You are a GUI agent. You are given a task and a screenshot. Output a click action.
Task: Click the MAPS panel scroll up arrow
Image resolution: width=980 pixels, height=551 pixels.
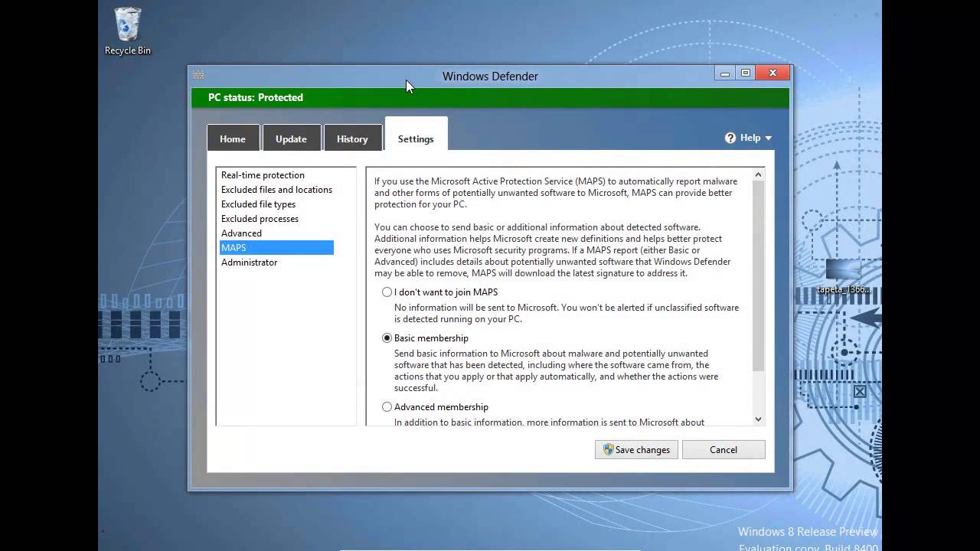758,174
